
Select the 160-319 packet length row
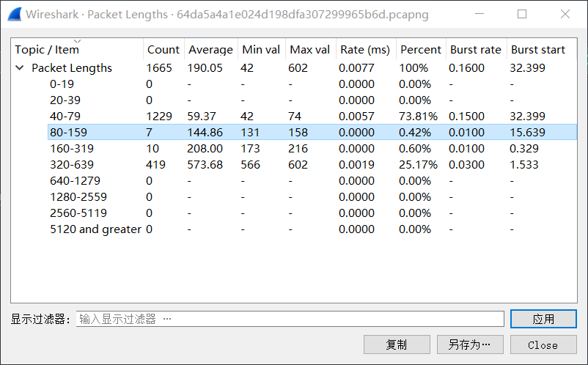click(312, 148)
